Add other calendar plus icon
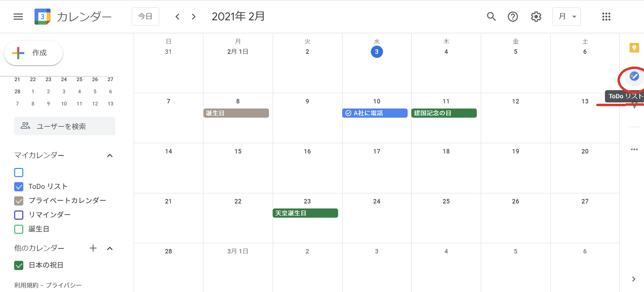 tap(94, 248)
